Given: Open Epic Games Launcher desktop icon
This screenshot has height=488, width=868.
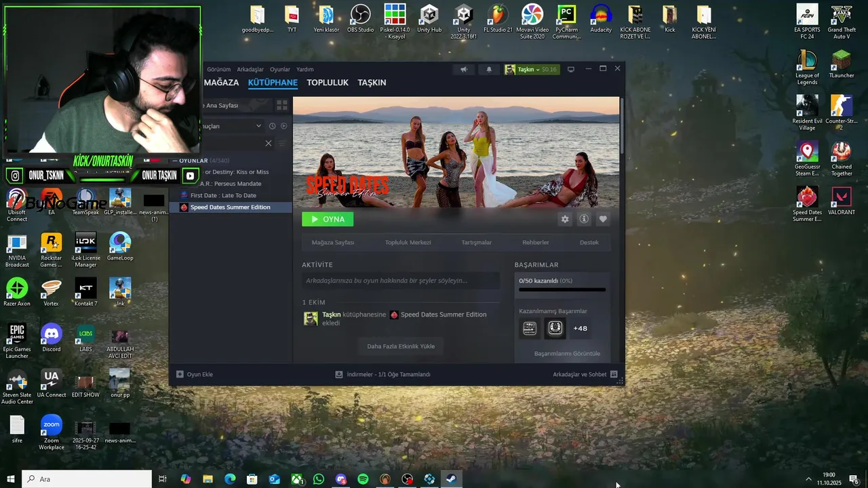Looking at the screenshot, I should pos(17,341).
